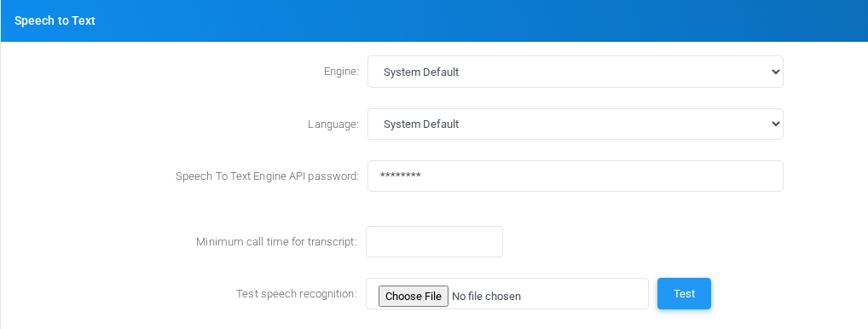Click the 'Language:' label
The width and height of the screenshot is (868, 329).
click(x=333, y=124)
